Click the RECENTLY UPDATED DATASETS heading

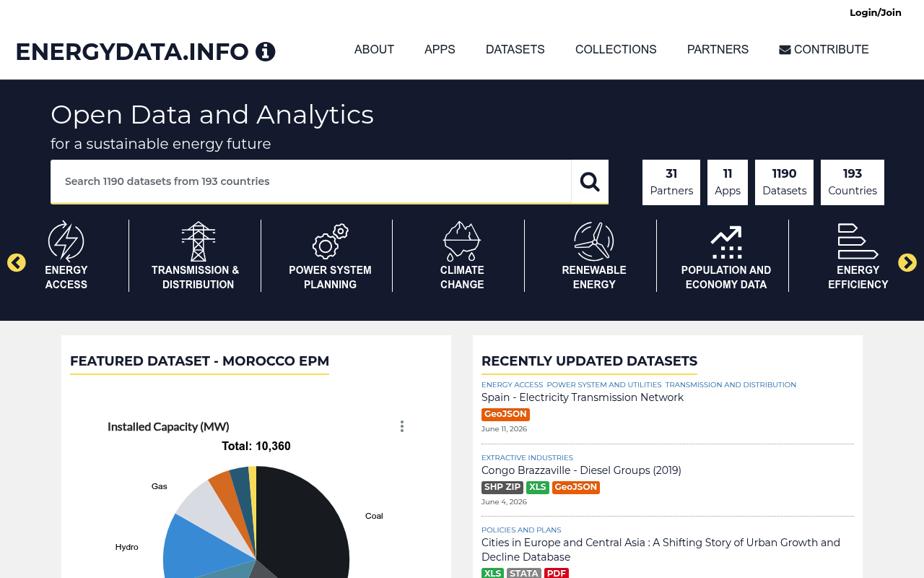589,361
